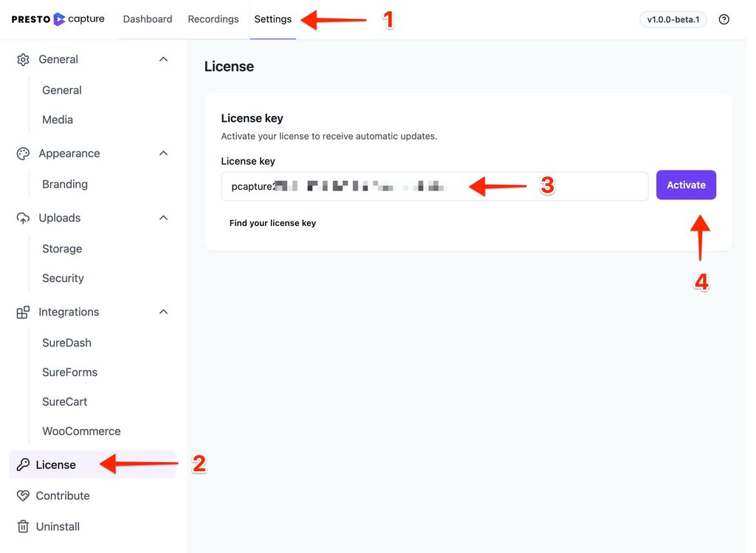The height and width of the screenshot is (553, 756).
Task: Collapse the General section chevron
Action: pyautogui.click(x=163, y=59)
